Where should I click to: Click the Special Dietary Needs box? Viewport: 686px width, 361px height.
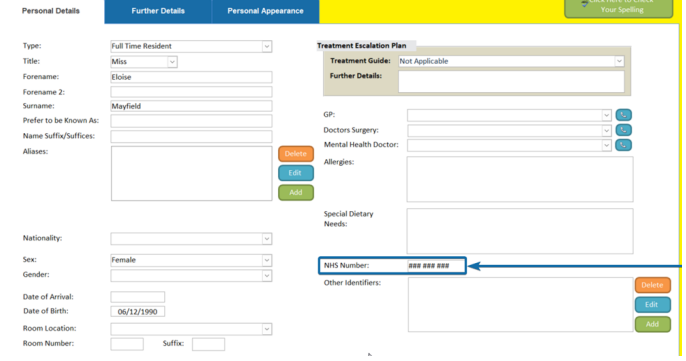[520, 231]
